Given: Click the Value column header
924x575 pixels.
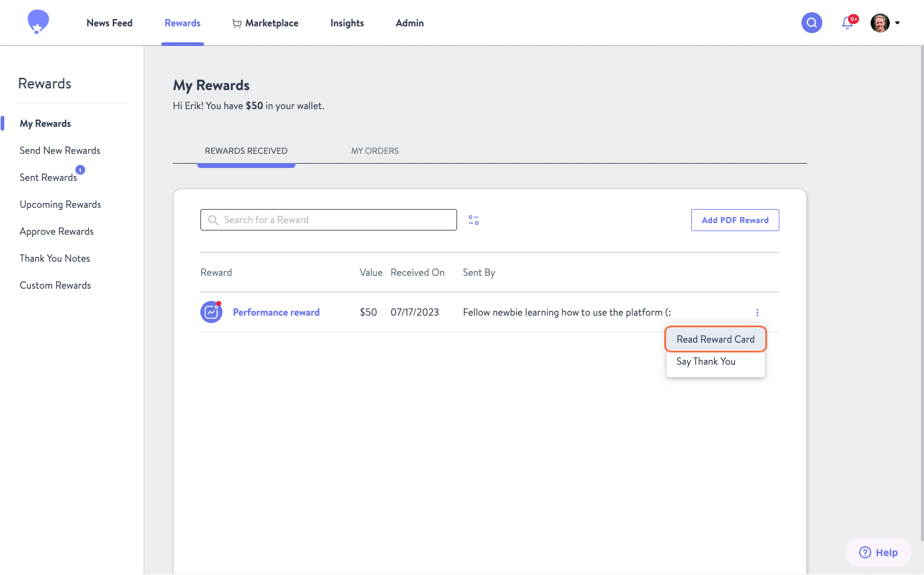Looking at the screenshot, I should click(371, 273).
